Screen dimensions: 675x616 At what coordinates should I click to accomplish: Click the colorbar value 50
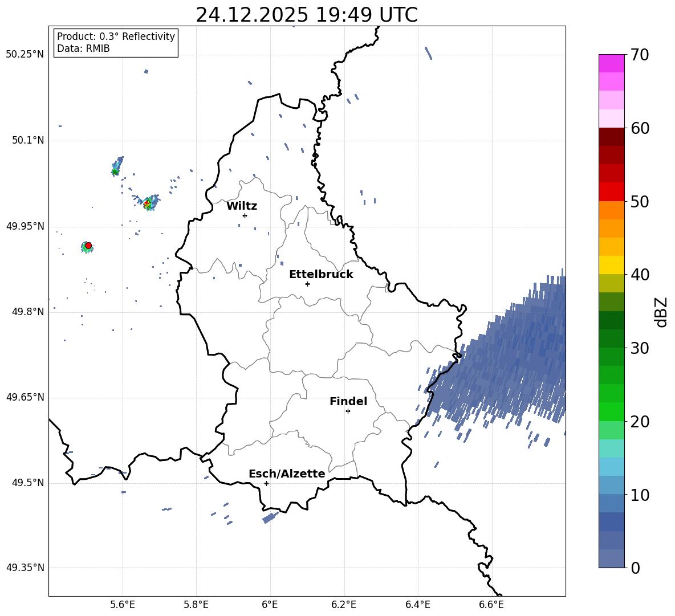(640, 202)
